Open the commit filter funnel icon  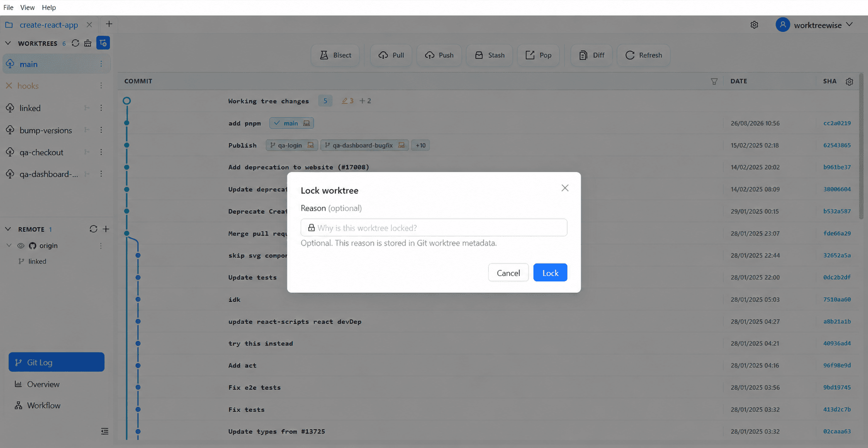pos(714,81)
